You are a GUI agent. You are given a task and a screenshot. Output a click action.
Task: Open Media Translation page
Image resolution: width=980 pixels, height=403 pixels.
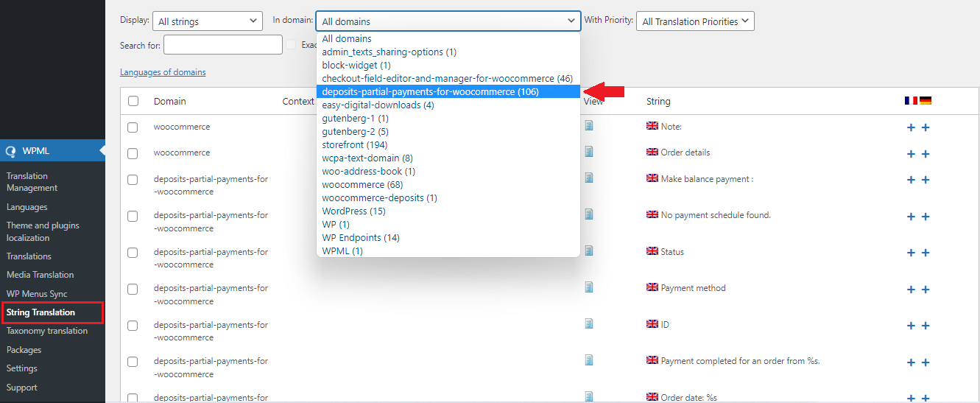point(40,275)
